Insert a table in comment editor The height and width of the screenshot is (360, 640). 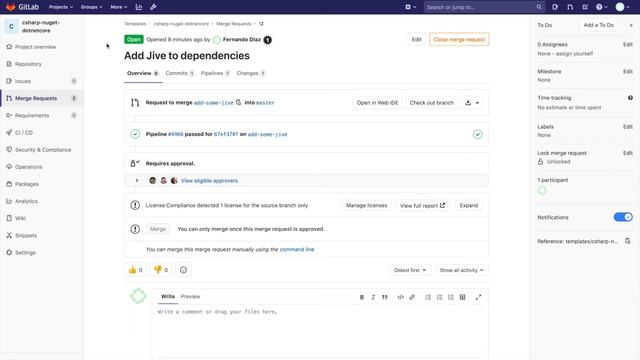[x=462, y=297]
